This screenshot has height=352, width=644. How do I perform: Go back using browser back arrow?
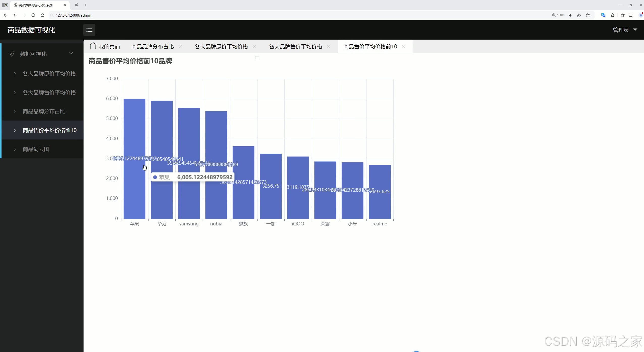point(15,15)
